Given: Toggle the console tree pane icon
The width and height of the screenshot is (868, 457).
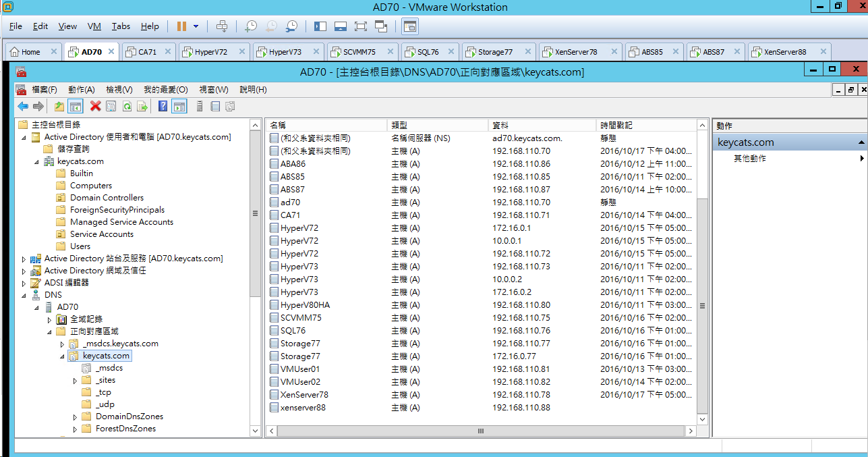Looking at the screenshot, I should coord(75,106).
